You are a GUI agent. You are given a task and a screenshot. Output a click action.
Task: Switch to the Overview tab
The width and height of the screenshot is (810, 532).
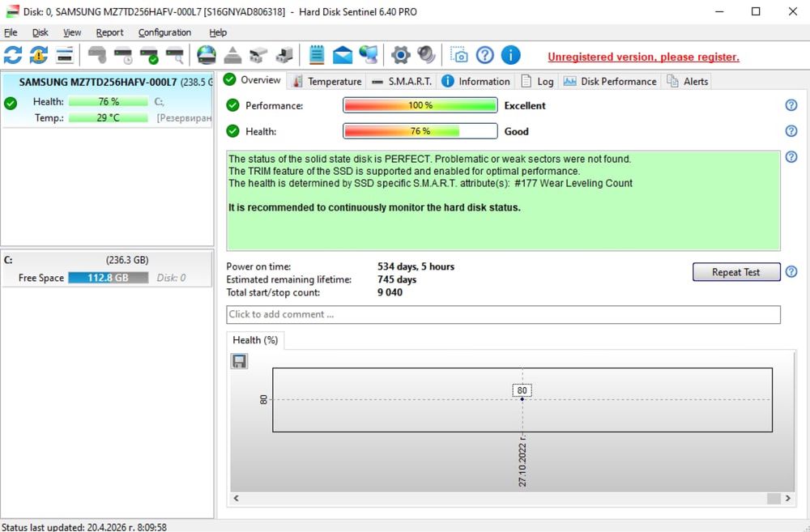(253, 80)
